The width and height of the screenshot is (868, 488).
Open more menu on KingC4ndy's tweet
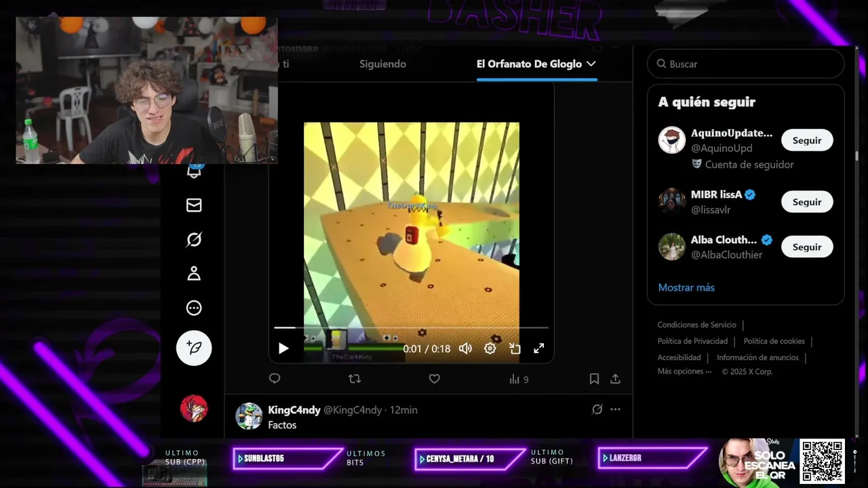pos(615,409)
